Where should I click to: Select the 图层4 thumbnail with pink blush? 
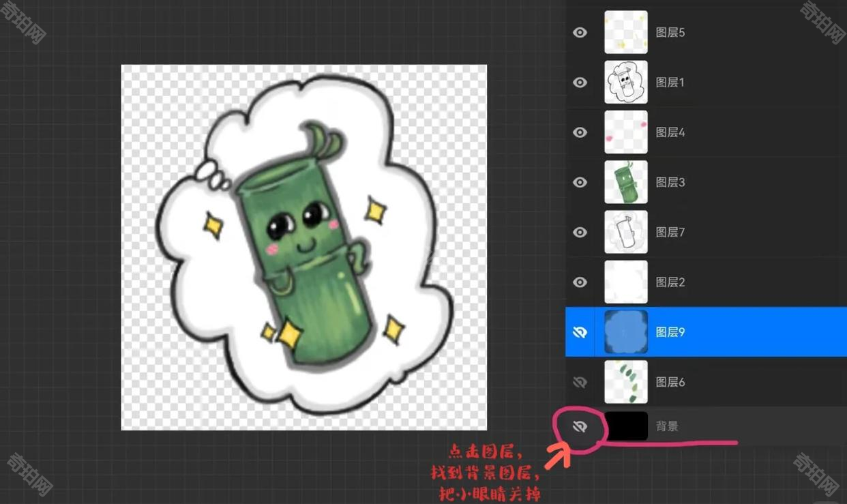pos(626,132)
